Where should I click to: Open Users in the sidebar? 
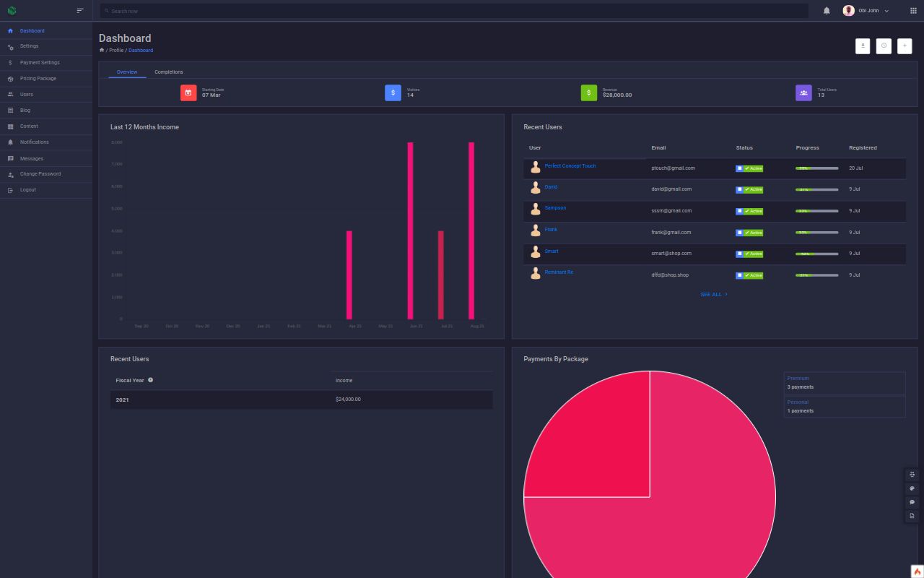[46, 95]
